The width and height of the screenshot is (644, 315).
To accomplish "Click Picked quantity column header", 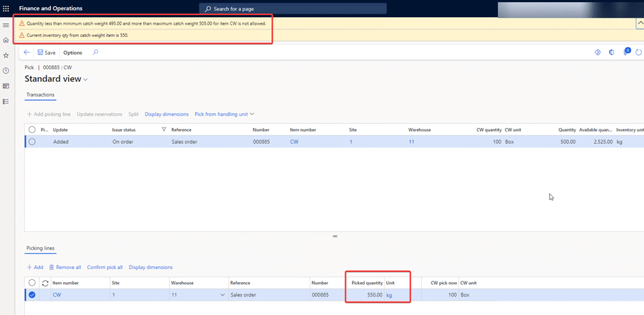I will [x=367, y=283].
